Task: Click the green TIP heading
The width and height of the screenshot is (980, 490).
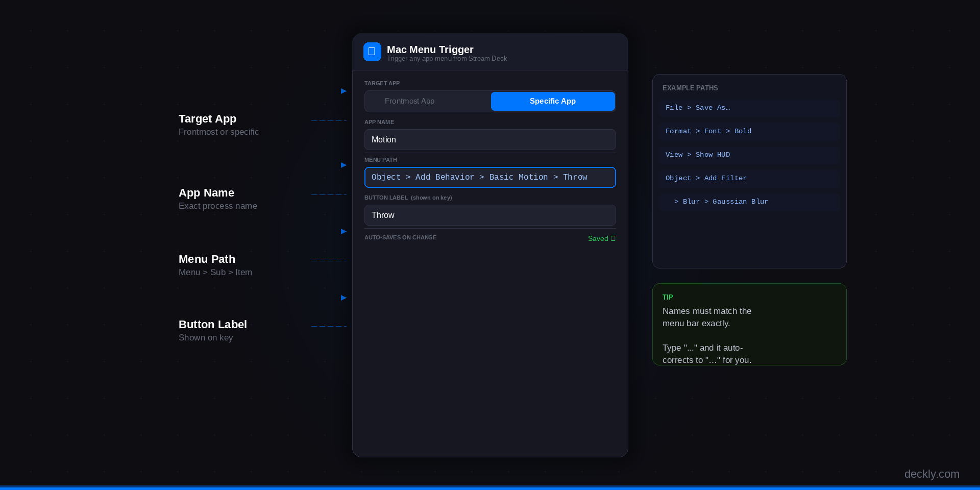Action: point(668,297)
